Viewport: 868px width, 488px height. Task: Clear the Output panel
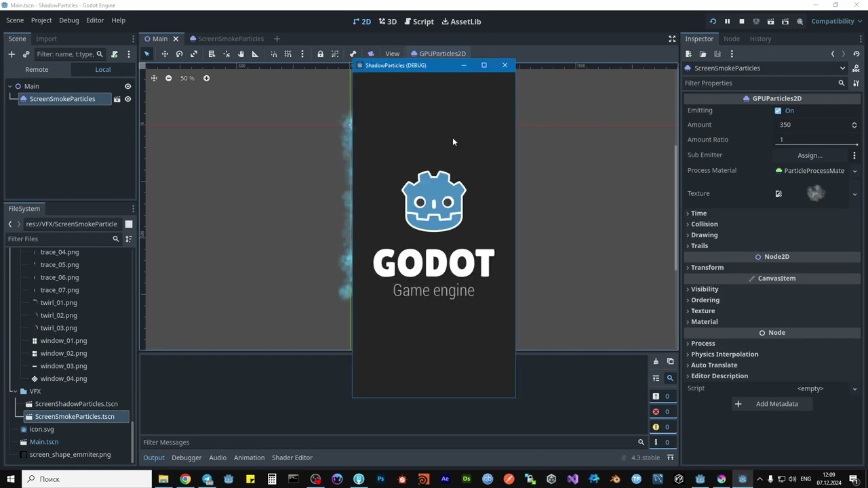656,361
